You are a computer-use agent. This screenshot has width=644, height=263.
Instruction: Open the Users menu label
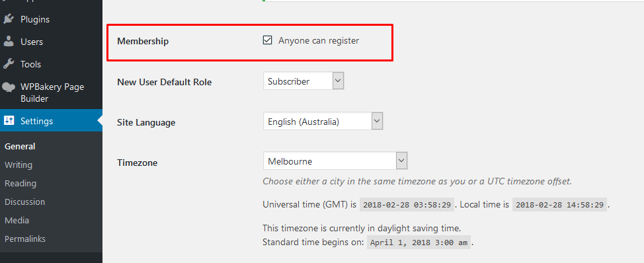(x=32, y=42)
